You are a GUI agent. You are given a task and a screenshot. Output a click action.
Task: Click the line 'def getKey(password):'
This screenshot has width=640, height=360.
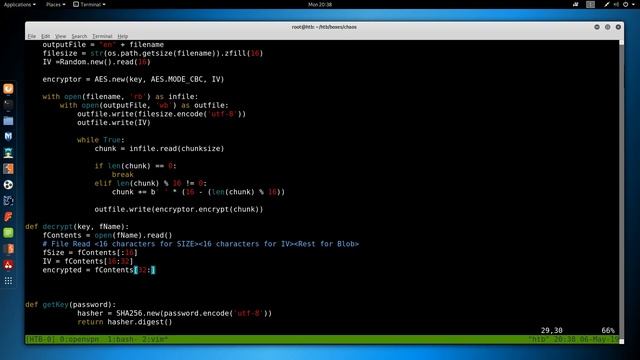click(71, 305)
